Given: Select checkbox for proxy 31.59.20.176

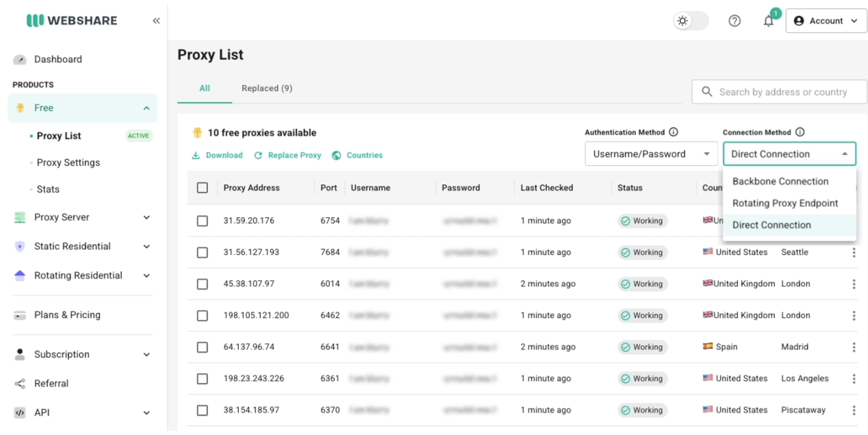Looking at the screenshot, I should [202, 221].
